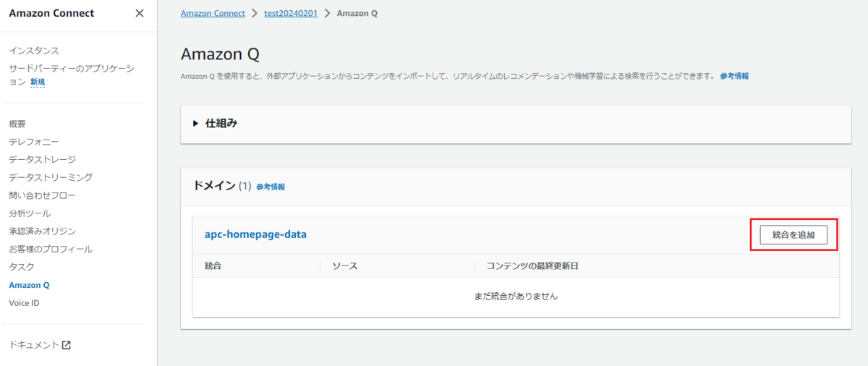Image resolution: width=868 pixels, height=366 pixels.
Task: Open データストレージ in sidebar
Action: tap(42, 159)
